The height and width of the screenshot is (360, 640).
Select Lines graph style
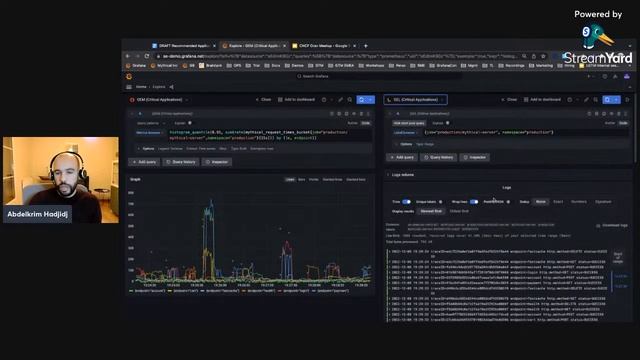290,180
